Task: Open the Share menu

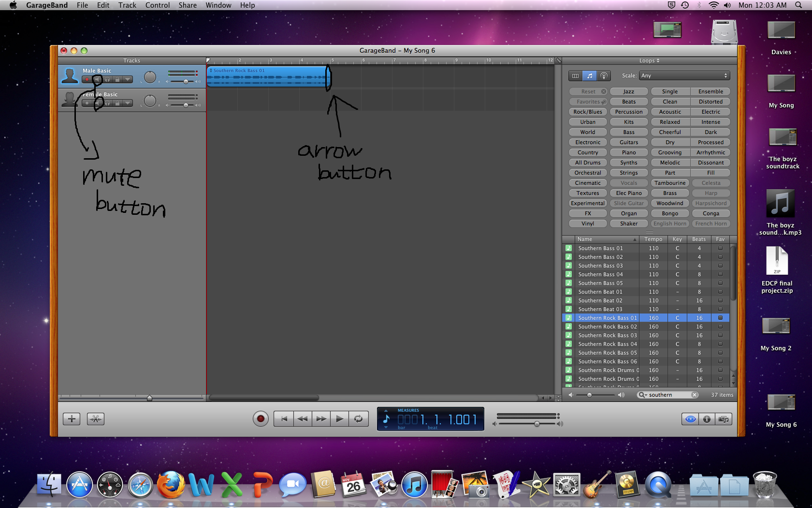Action: (x=188, y=5)
